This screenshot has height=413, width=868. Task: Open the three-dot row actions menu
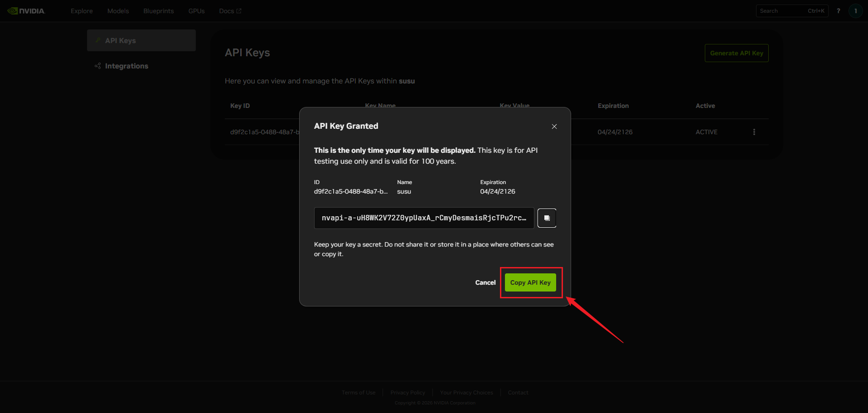(754, 132)
